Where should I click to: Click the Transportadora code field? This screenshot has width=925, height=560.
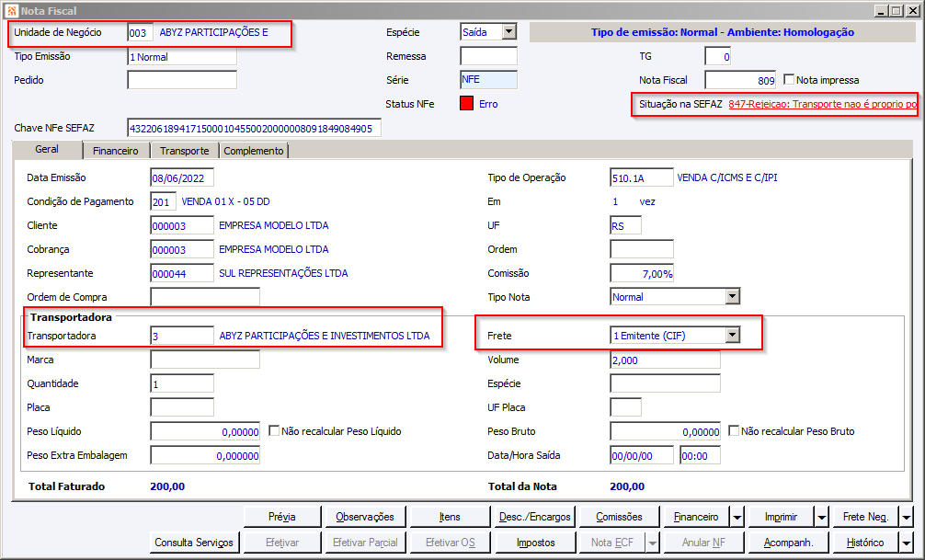pyautogui.click(x=182, y=336)
